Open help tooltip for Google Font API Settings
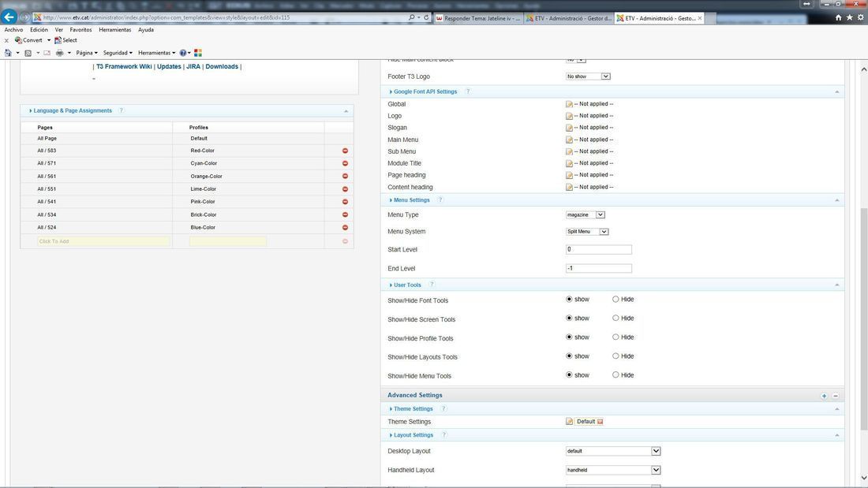The image size is (868, 488). 468,92
